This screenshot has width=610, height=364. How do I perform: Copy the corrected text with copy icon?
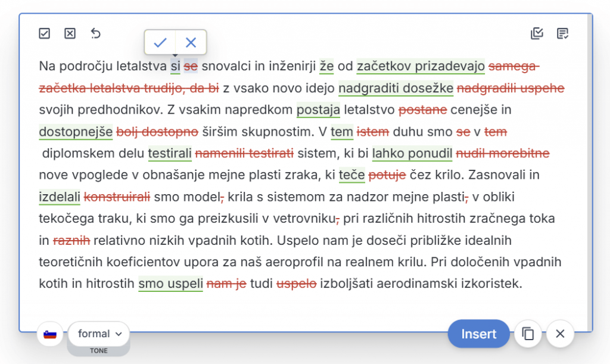coord(527,334)
